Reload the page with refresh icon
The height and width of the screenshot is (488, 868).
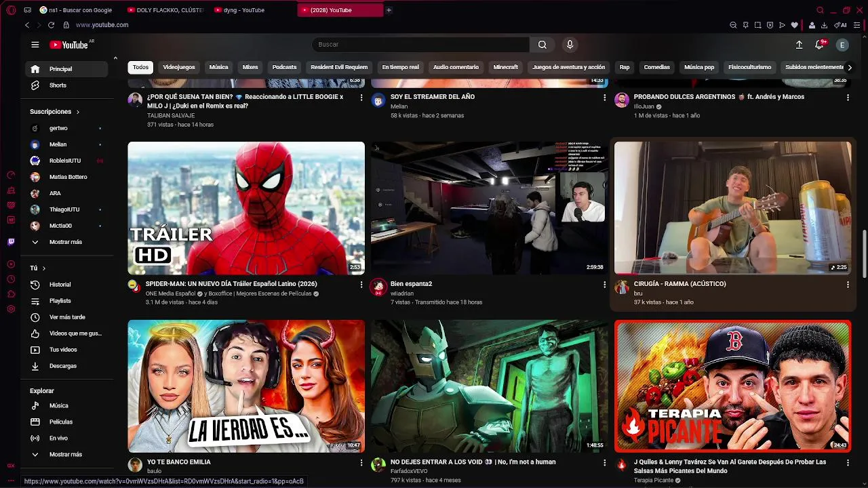pos(51,25)
